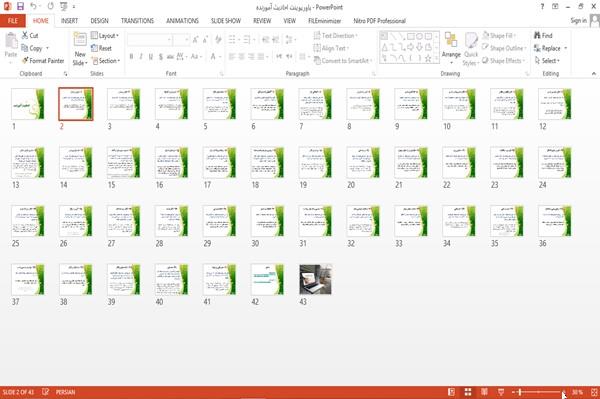600x399 pixels.
Task: Click the Ribbon Display Options icon
Action: click(555, 7)
